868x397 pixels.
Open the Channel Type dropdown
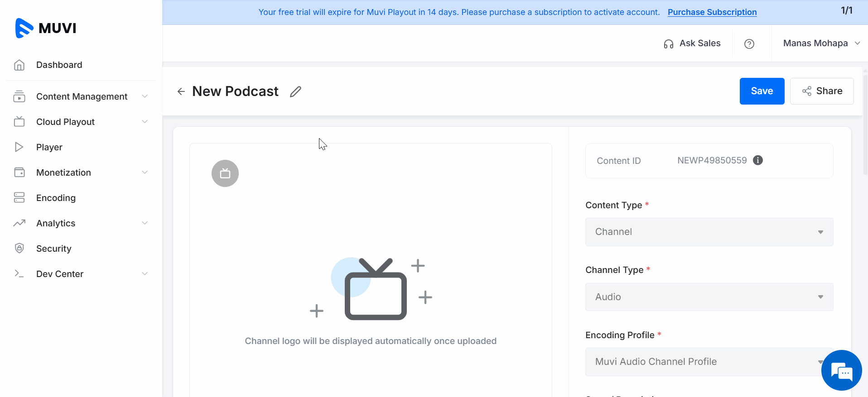coord(709,297)
